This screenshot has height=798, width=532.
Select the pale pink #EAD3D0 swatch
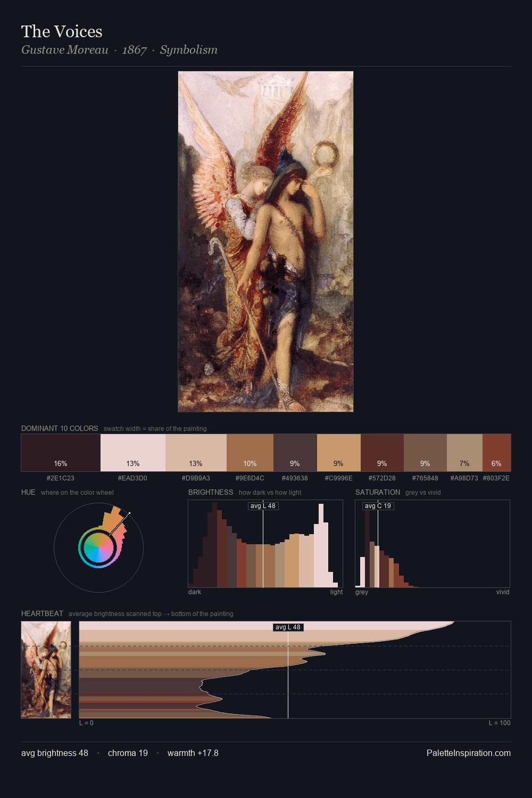133,453
